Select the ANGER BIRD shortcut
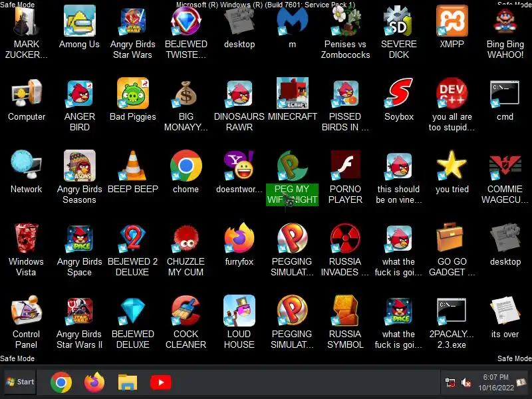This screenshot has width=532, height=399. (x=79, y=93)
